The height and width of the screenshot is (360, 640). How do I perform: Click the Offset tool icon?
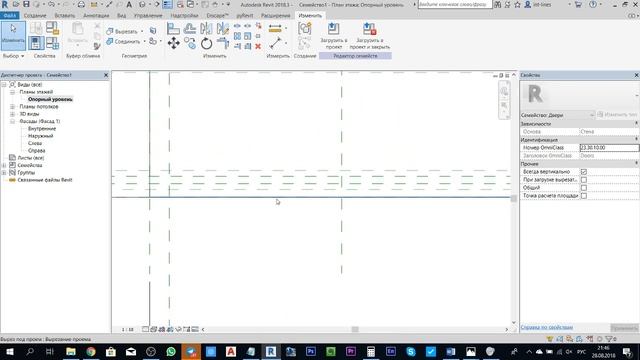tap(190, 29)
